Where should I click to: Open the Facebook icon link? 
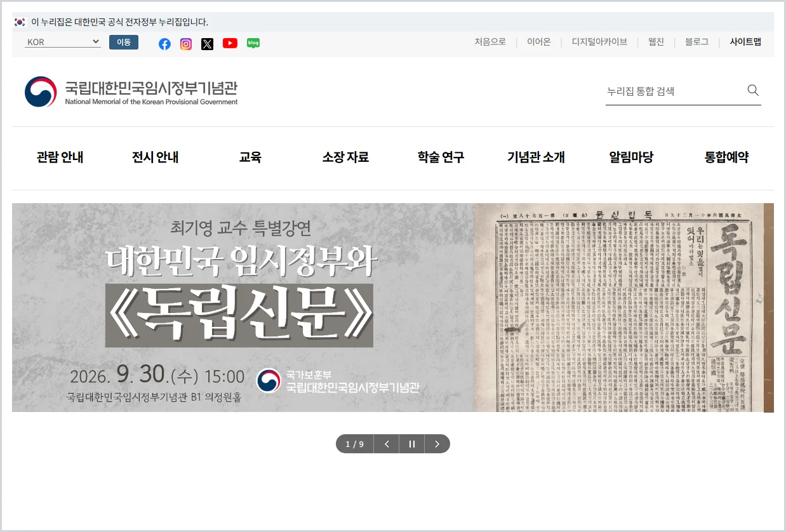(x=164, y=44)
